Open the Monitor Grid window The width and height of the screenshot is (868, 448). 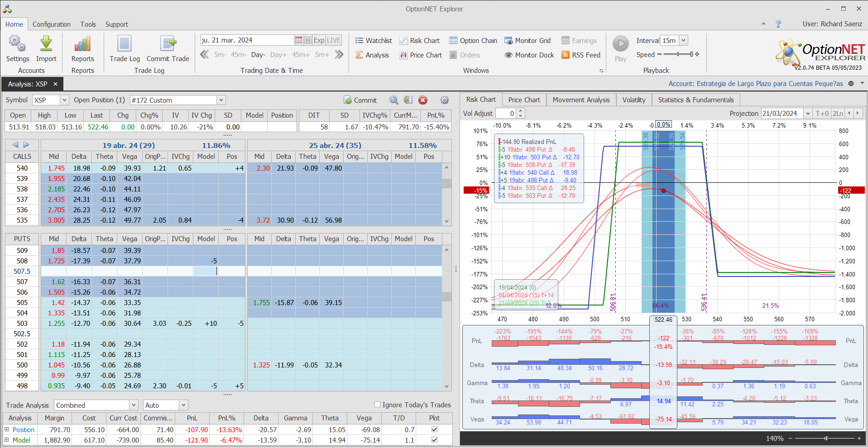click(x=528, y=41)
